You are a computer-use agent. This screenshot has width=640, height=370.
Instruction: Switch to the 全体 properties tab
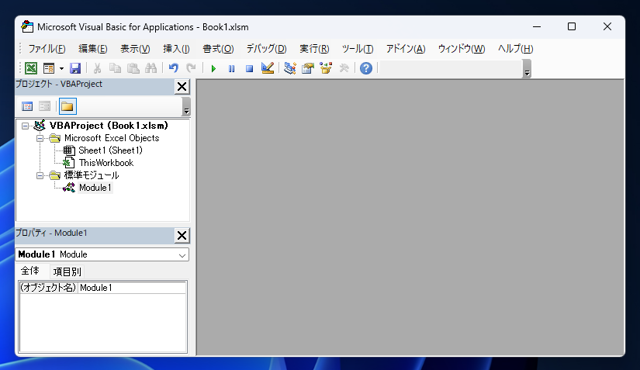30,271
